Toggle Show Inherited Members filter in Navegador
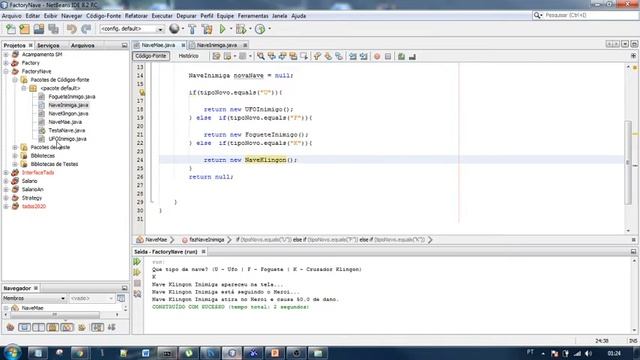Image resolution: width=640 pixels, height=360 pixels. [10, 327]
